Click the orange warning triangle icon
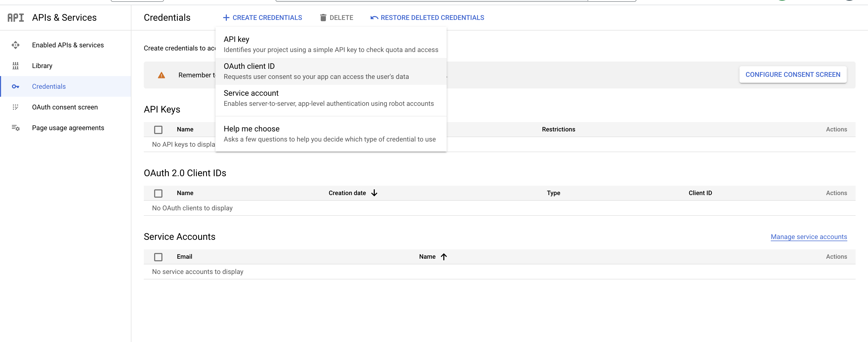The height and width of the screenshot is (342, 868). tap(161, 75)
